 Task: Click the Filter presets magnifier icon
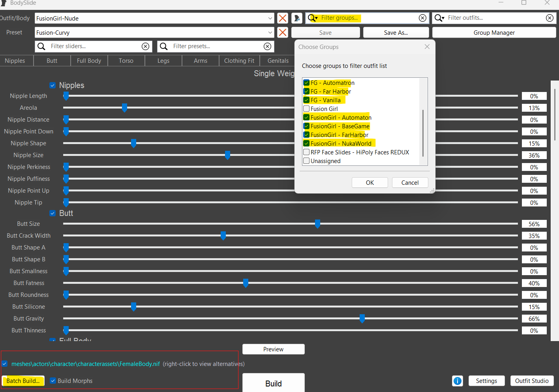[x=164, y=47]
